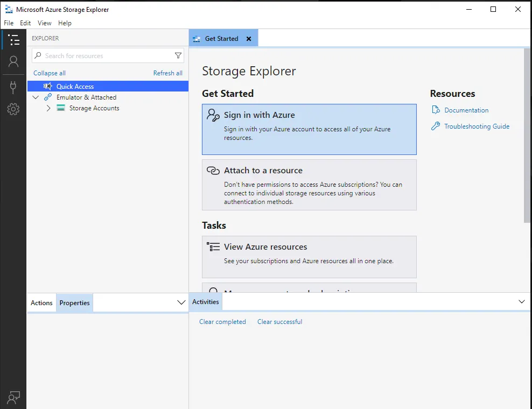532x409 pixels.
Task: Open the filter funnel in the search box
Action: (178, 55)
